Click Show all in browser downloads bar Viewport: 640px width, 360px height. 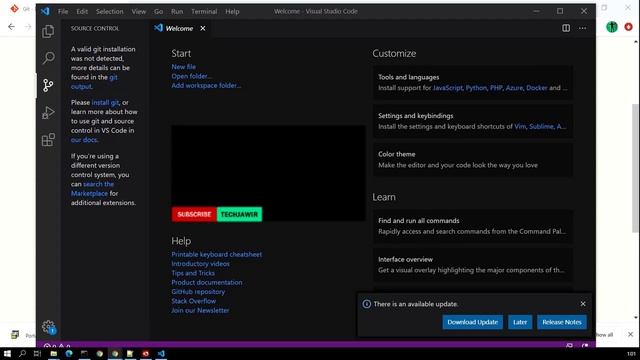(x=605, y=335)
